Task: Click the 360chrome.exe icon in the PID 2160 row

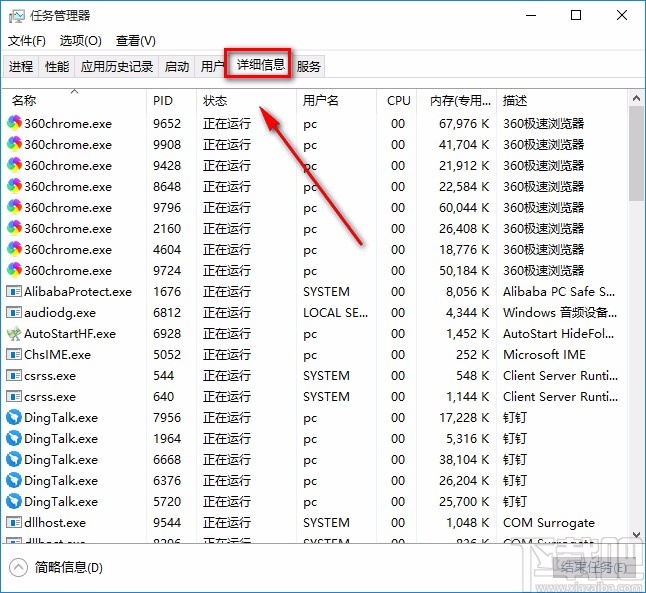Action: point(14,228)
